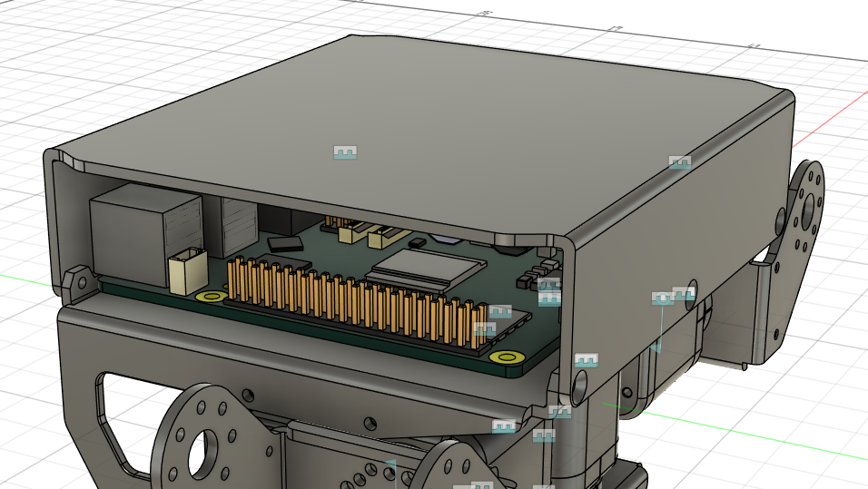Click the small black chip behind GPIO header
Image resolution: width=868 pixels, height=489 pixels.
coord(286,244)
